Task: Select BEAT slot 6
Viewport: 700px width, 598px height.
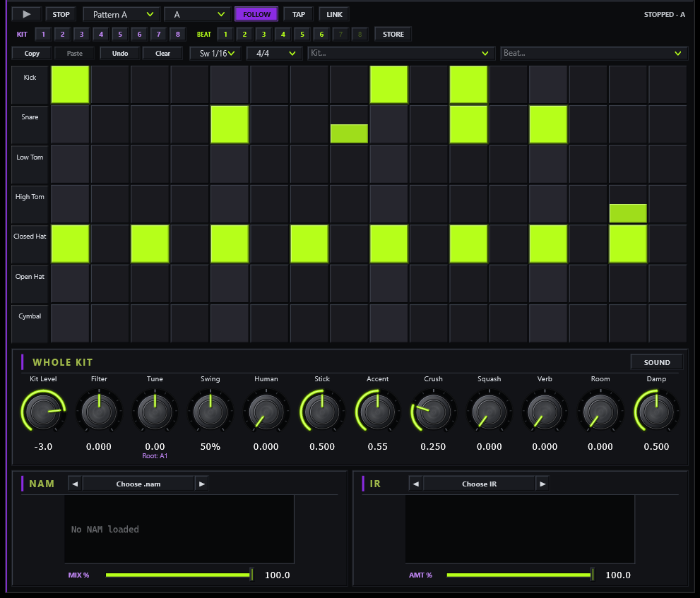Action: pos(321,34)
